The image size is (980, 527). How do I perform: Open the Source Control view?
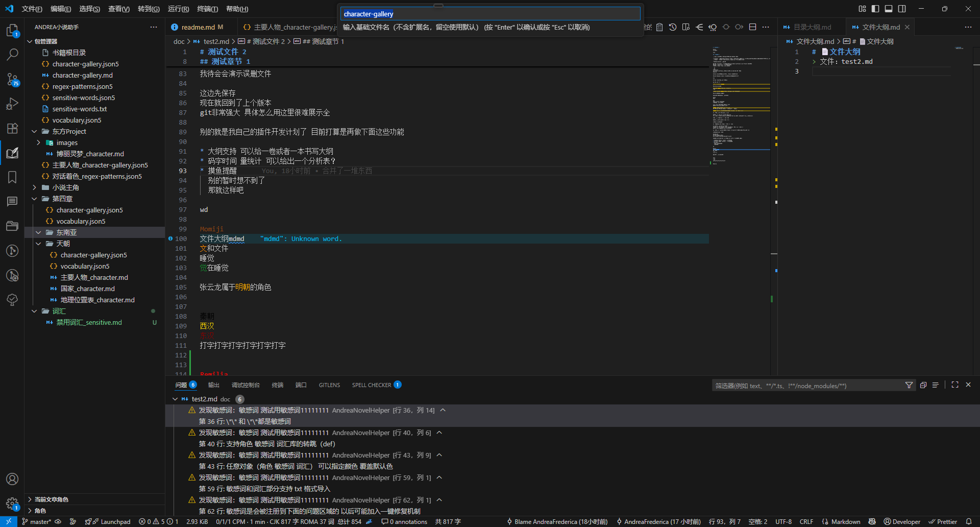(12, 79)
